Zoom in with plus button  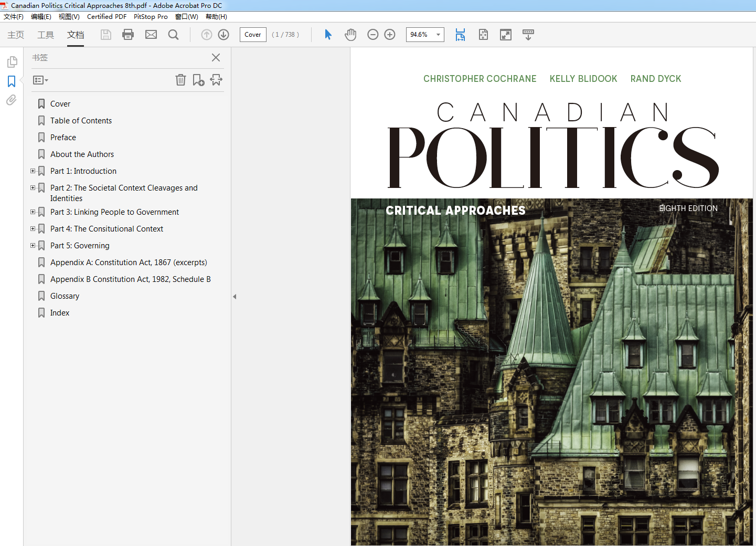point(390,35)
